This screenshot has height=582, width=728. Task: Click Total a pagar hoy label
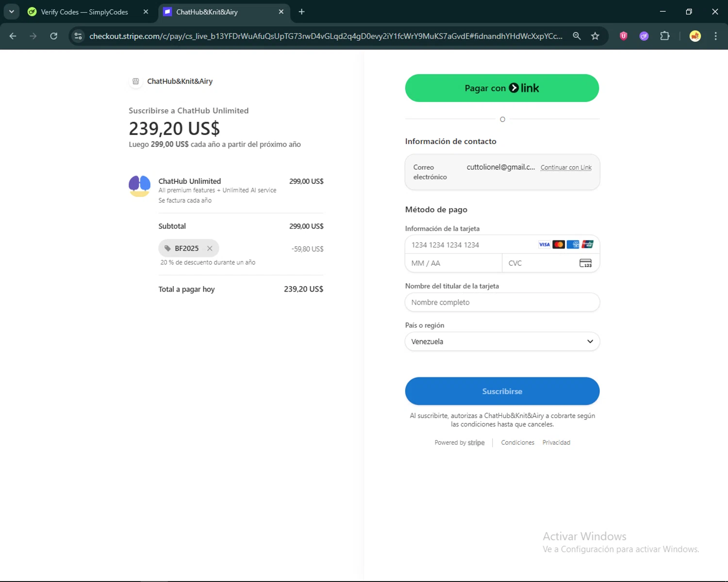coord(186,289)
